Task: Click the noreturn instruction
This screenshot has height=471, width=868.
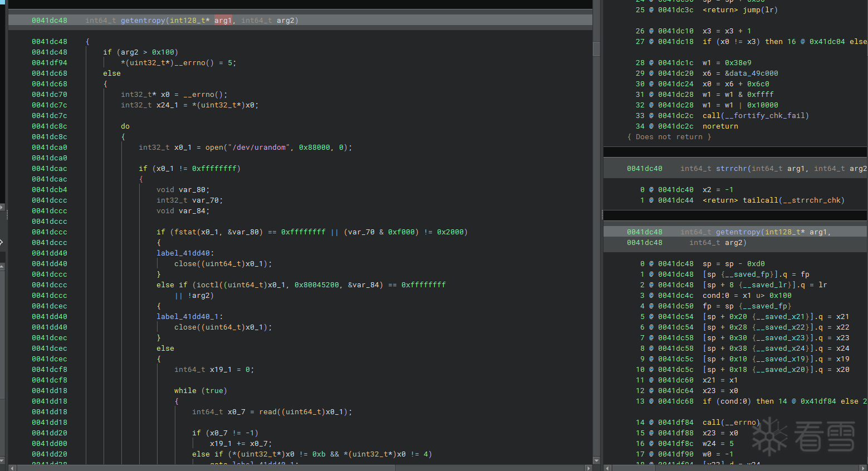Action: (x=720, y=126)
